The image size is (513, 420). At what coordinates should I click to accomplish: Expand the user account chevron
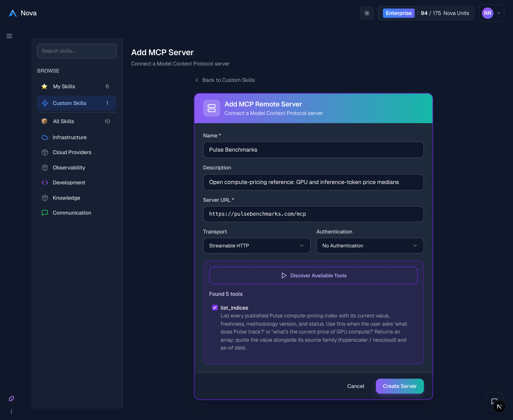click(x=499, y=13)
